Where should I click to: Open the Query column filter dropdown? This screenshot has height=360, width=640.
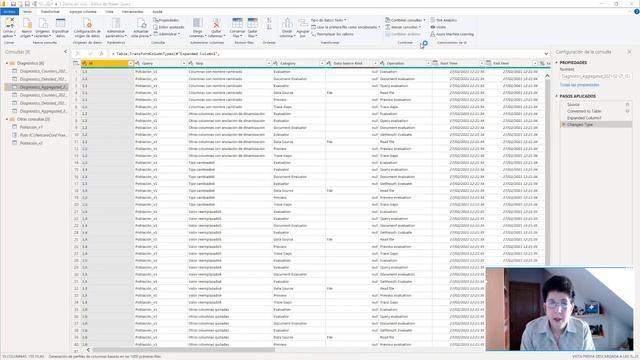coord(184,63)
